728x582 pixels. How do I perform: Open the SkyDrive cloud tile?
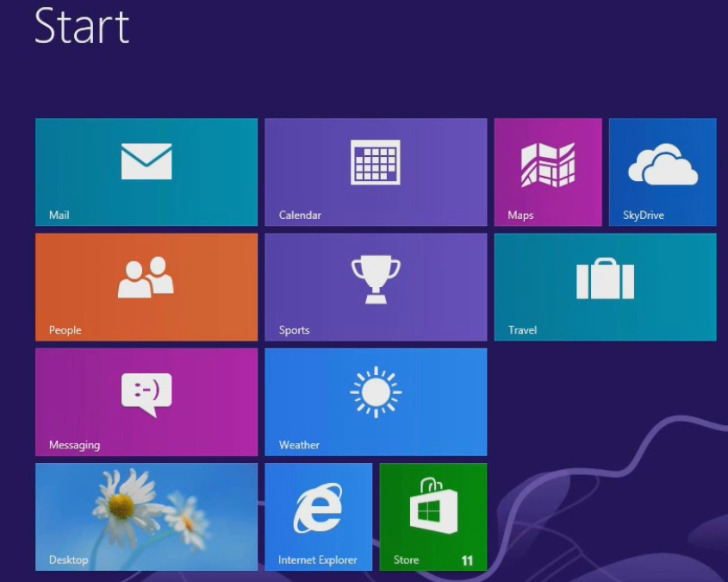pos(663,172)
